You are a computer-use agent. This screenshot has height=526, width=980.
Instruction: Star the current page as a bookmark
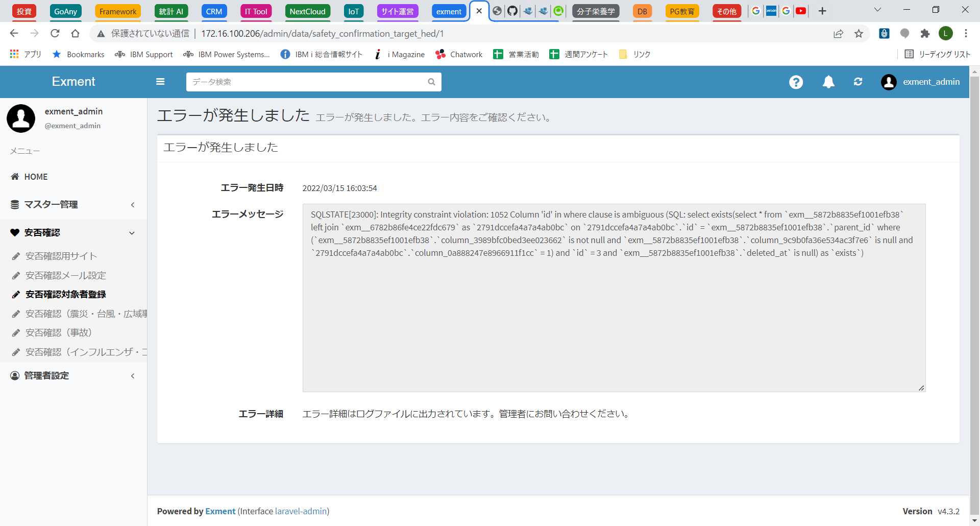[x=859, y=34]
